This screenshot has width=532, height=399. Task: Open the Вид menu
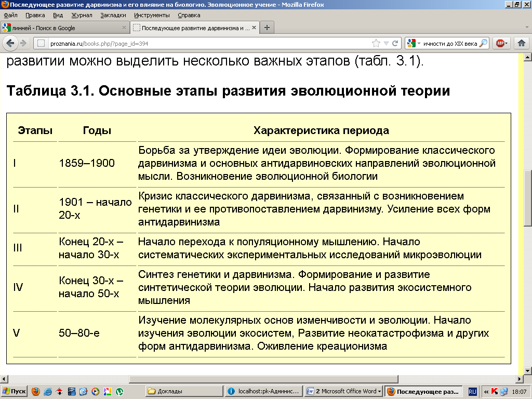(58, 15)
